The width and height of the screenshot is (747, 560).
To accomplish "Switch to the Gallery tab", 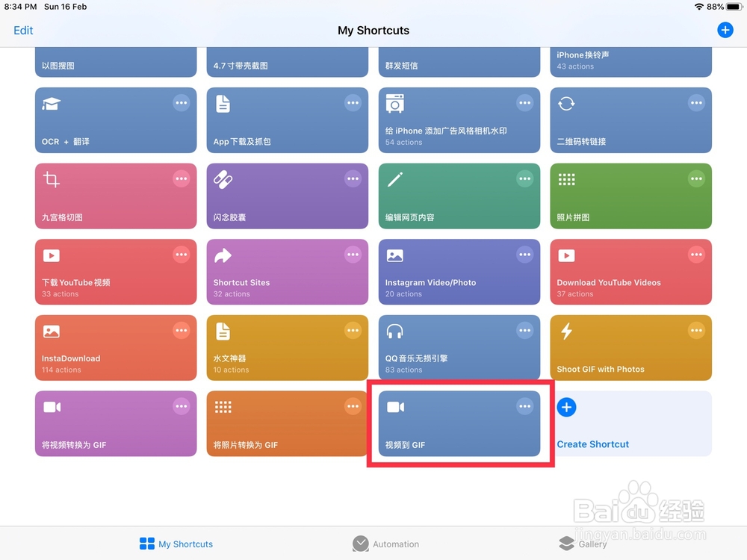I will click(583, 544).
